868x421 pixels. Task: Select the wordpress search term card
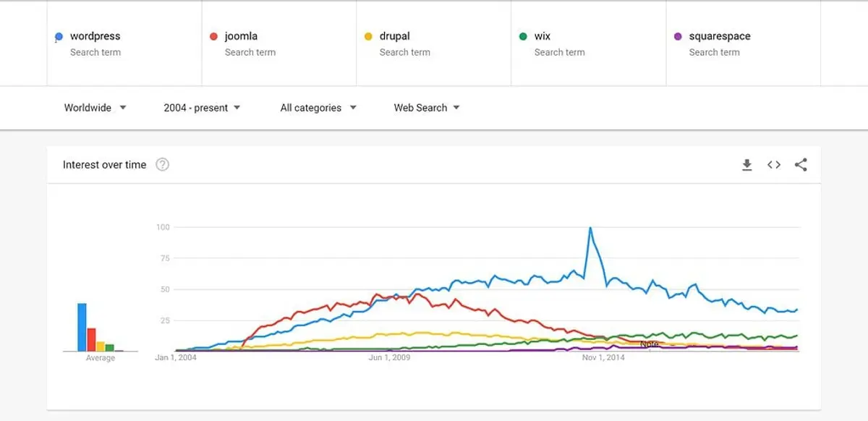coord(123,43)
